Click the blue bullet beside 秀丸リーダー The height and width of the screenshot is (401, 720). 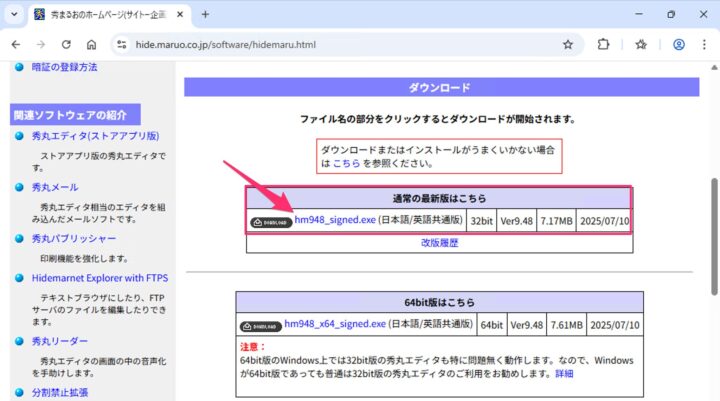click(x=19, y=341)
